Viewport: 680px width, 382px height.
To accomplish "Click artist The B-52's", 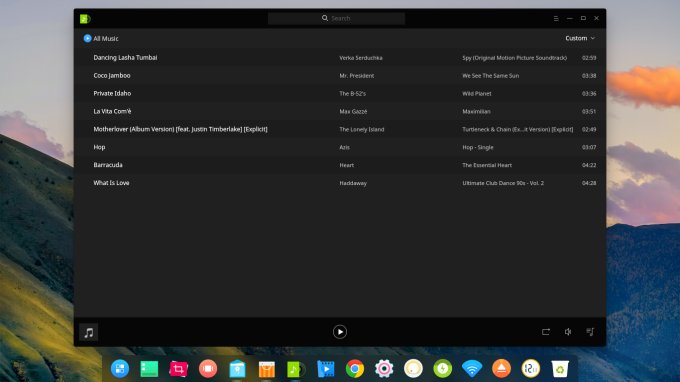I will point(353,93).
